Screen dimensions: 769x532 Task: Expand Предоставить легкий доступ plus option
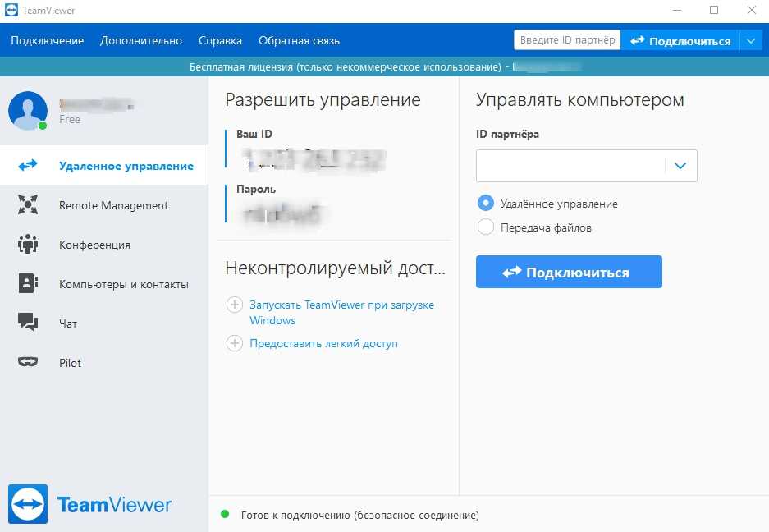[235, 344]
